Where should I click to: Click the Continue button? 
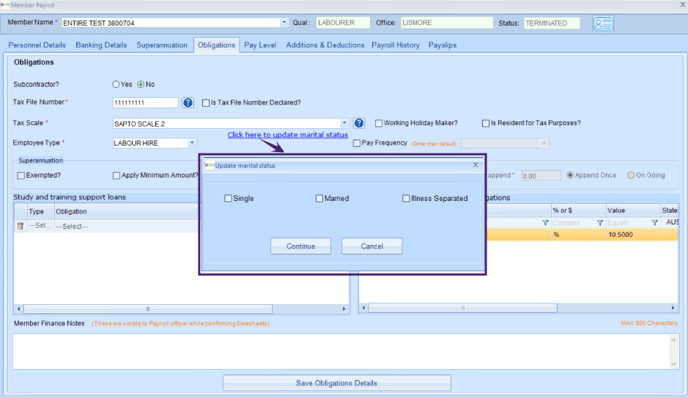pos(301,246)
